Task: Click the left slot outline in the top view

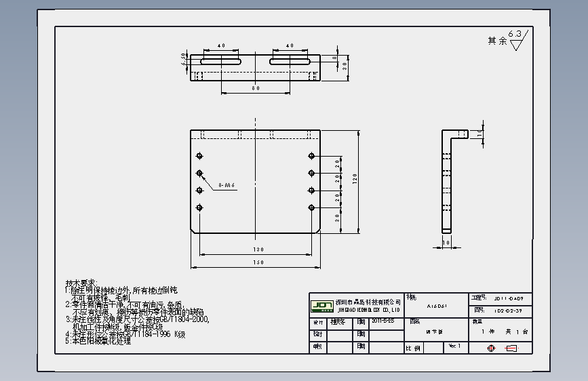Action: click(221, 61)
